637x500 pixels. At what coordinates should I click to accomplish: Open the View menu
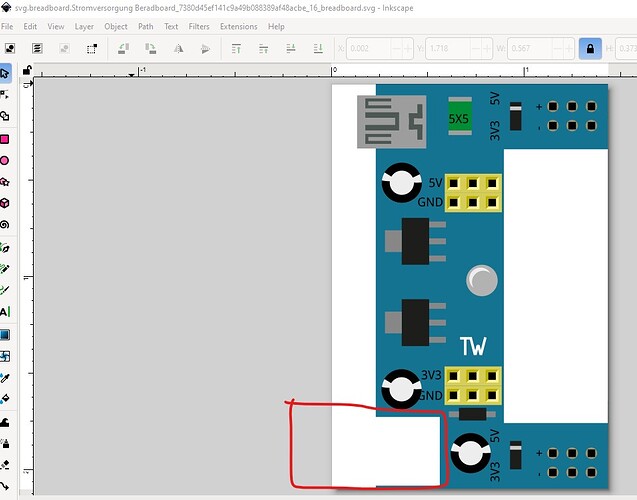[x=56, y=26]
